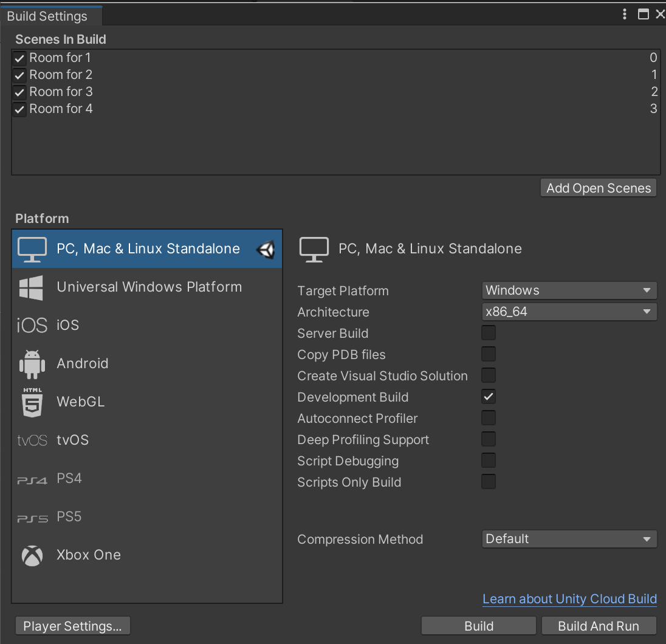666x644 pixels.
Task: Open Player Settings
Action: point(73,626)
